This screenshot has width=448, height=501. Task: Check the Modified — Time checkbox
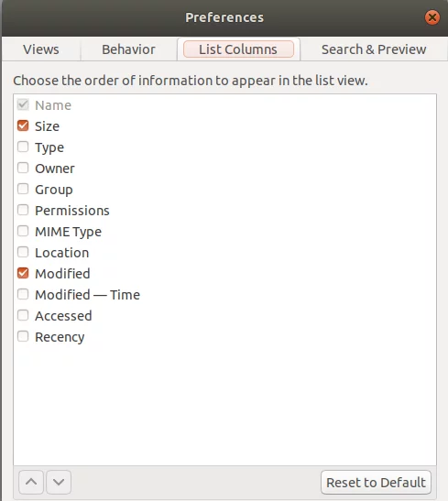pos(23,295)
